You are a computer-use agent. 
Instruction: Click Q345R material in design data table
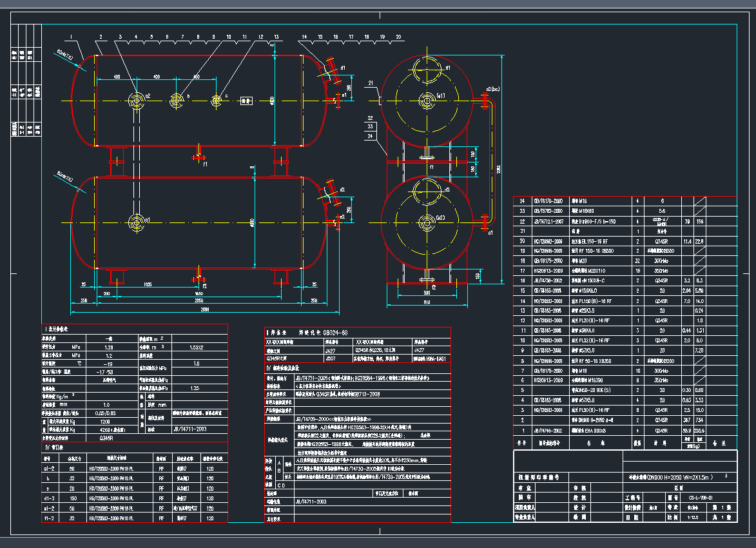pyautogui.click(x=108, y=438)
